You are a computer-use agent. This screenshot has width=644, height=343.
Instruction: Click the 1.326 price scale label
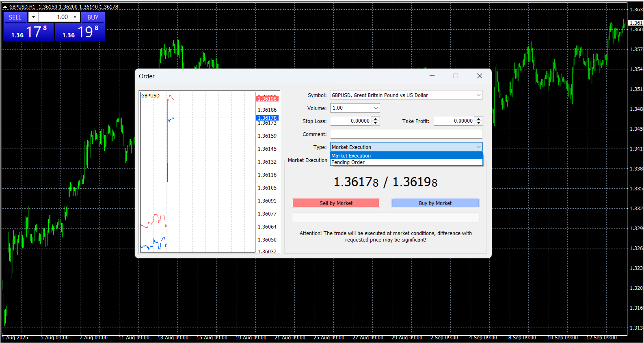point(636,248)
